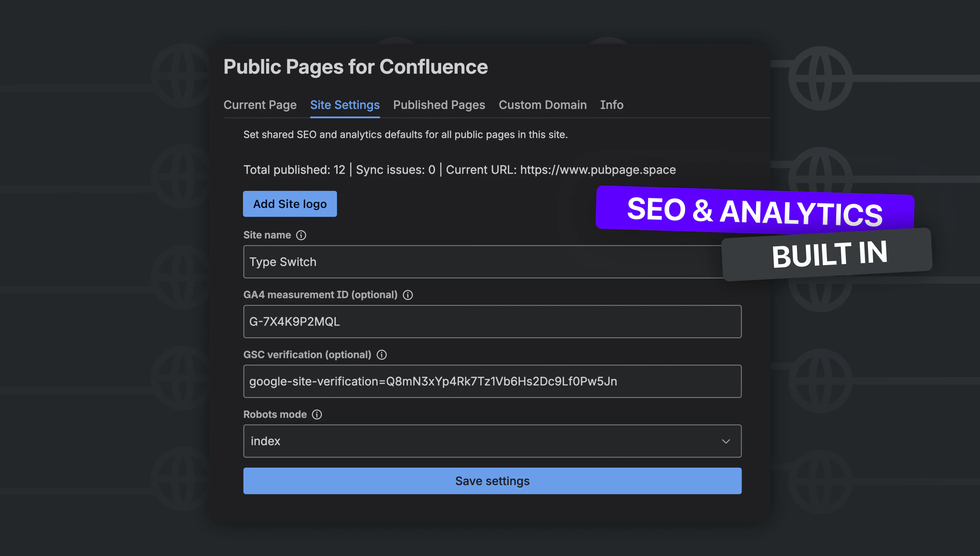Click the Site Settings active tab
Viewport: 980px width, 556px height.
tap(344, 105)
